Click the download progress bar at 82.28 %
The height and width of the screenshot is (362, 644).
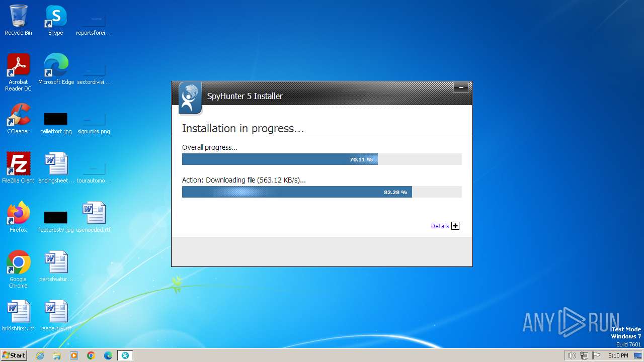[x=321, y=192]
